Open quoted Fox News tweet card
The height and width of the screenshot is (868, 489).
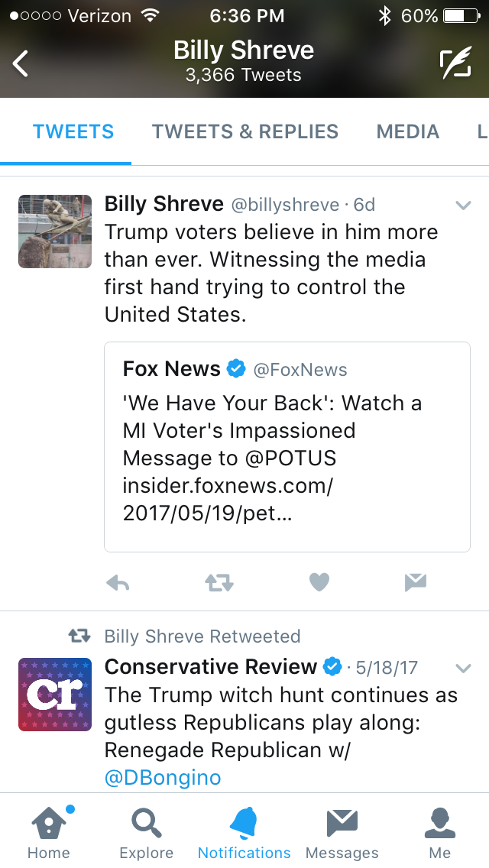287,446
